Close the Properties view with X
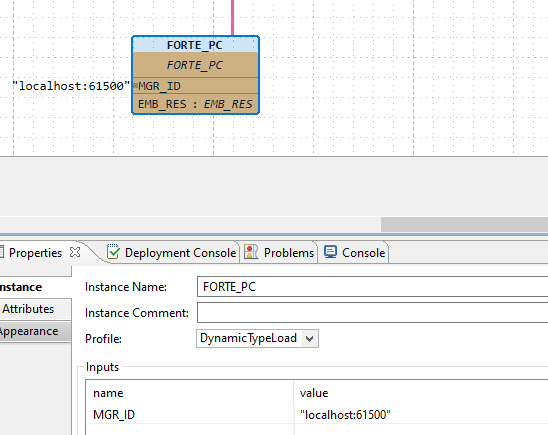 click(75, 252)
